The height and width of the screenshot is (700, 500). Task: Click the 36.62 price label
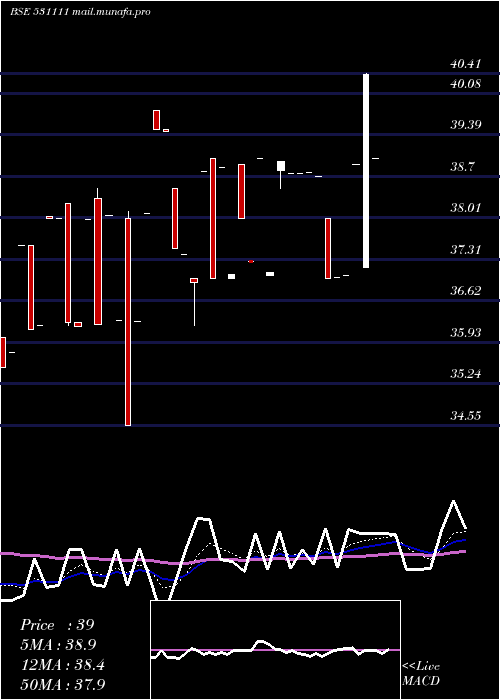(466, 291)
